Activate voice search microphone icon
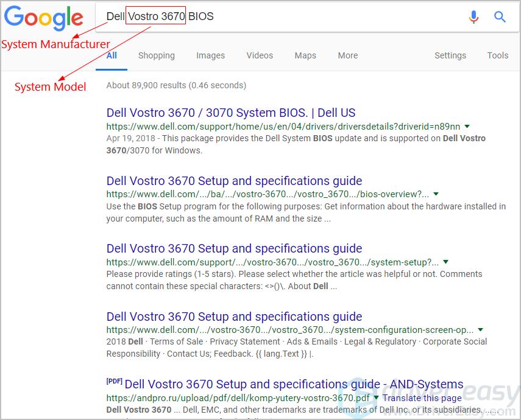Image resolution: width=521 pixels, height=420 pixels. click(474, 16)
